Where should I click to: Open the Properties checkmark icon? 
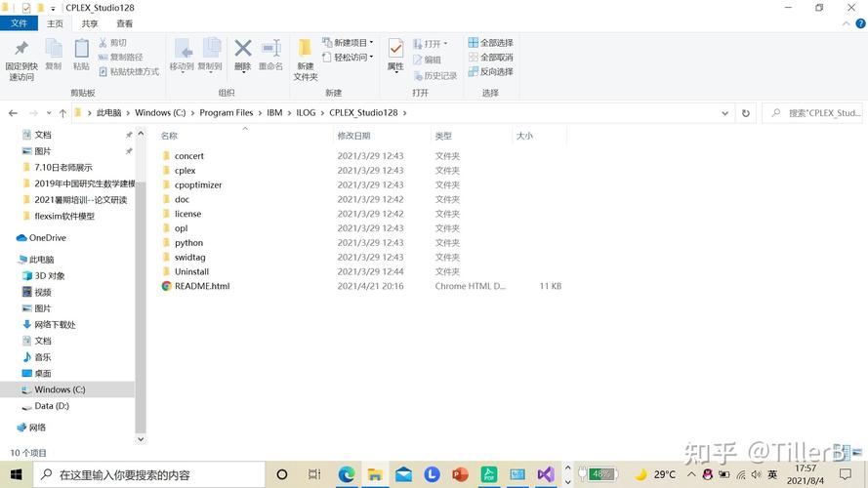[x=395, y=49]
